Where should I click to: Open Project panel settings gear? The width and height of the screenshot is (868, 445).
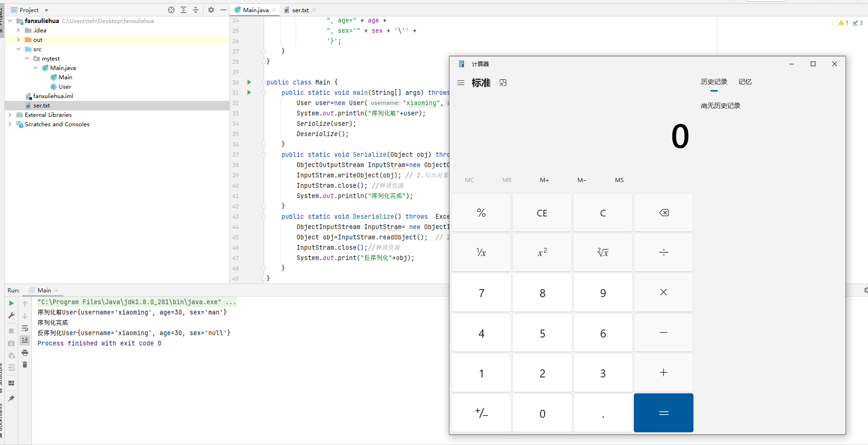click(x=211, y=10)
